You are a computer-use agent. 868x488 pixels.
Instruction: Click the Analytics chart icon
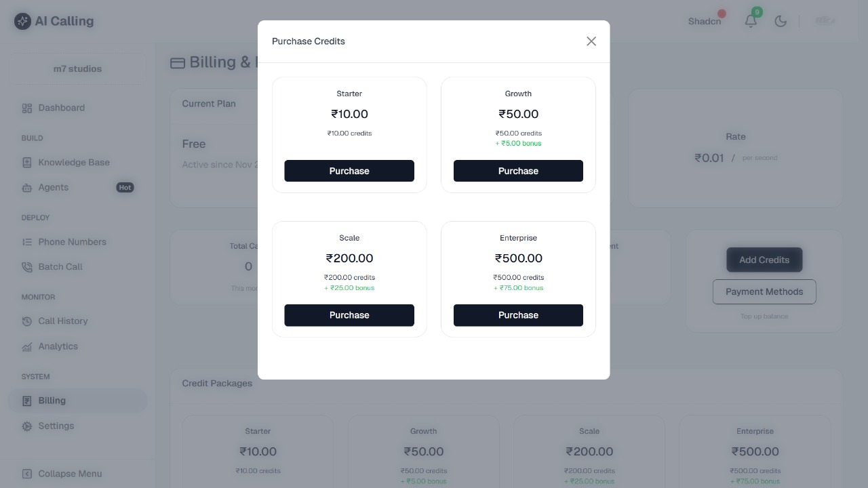pyautogui.click(x=26, y=346)
